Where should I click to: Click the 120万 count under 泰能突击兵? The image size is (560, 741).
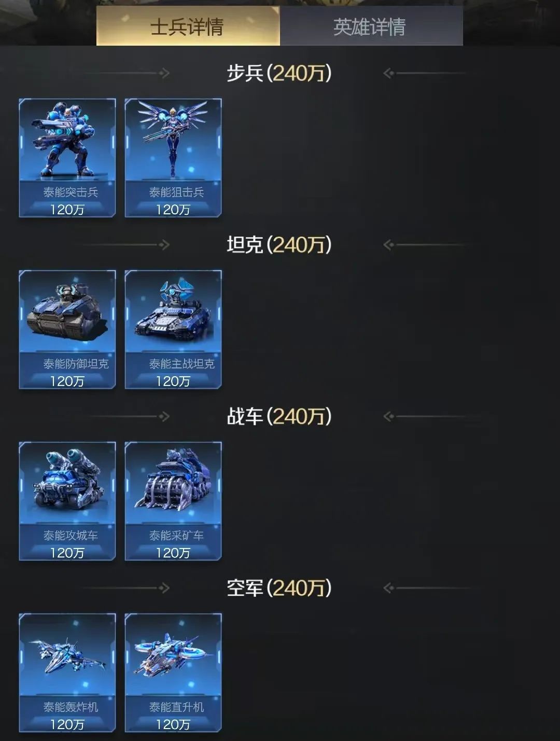click(67, 210)
